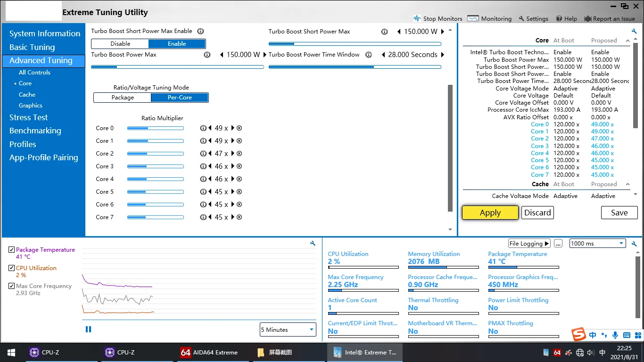
Task: Open App-Profile Pairing section
Action: (x=44, y=157)
